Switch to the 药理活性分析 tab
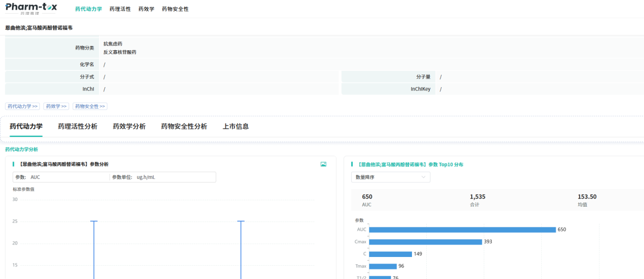The height and width of the screenshot is (279, 644). coord(78,126)
